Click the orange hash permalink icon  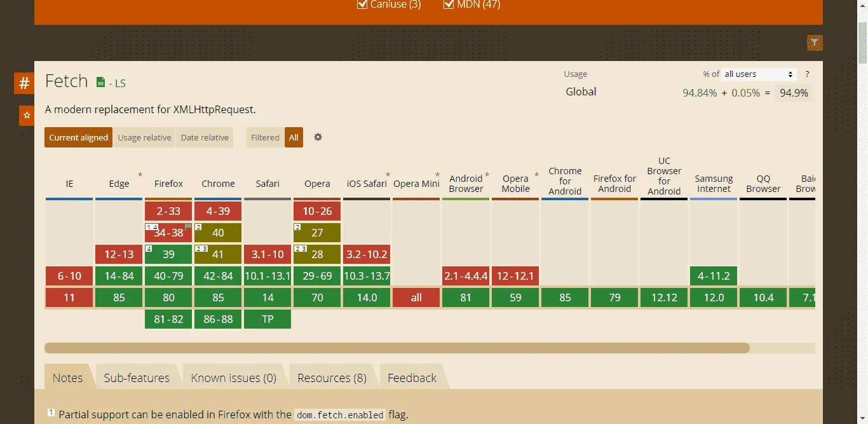(24, 83)
